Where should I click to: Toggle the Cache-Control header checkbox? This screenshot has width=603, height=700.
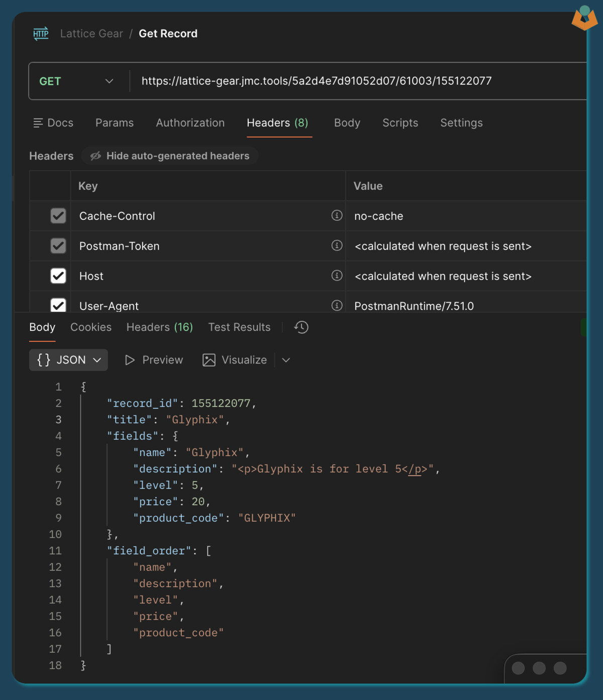click(58, 216)
